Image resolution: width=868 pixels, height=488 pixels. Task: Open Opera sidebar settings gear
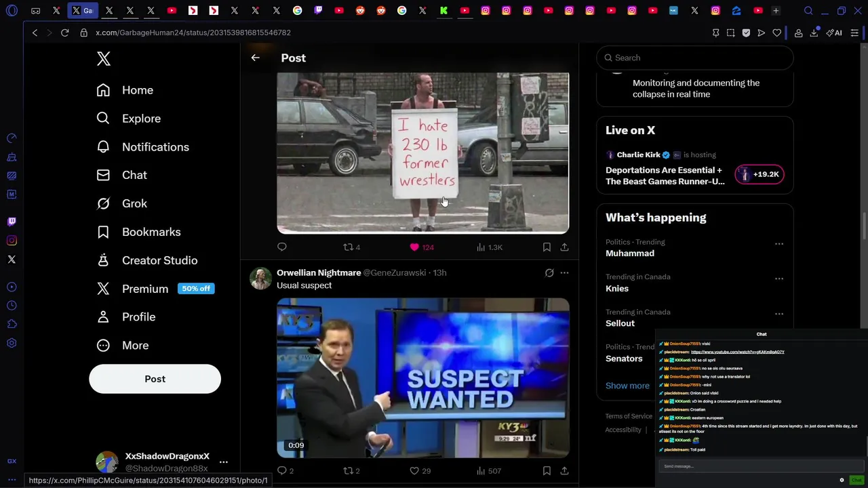coord(12,344)
